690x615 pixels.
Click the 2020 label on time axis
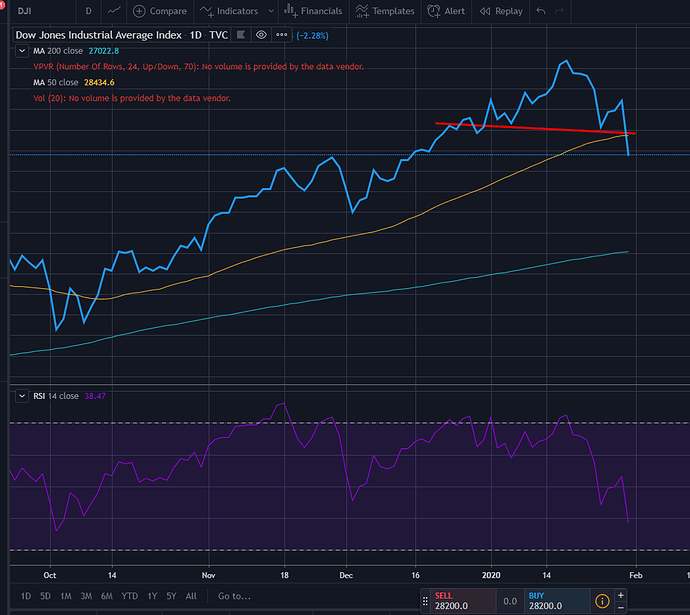pyautogui.click(x=491, y=575)
